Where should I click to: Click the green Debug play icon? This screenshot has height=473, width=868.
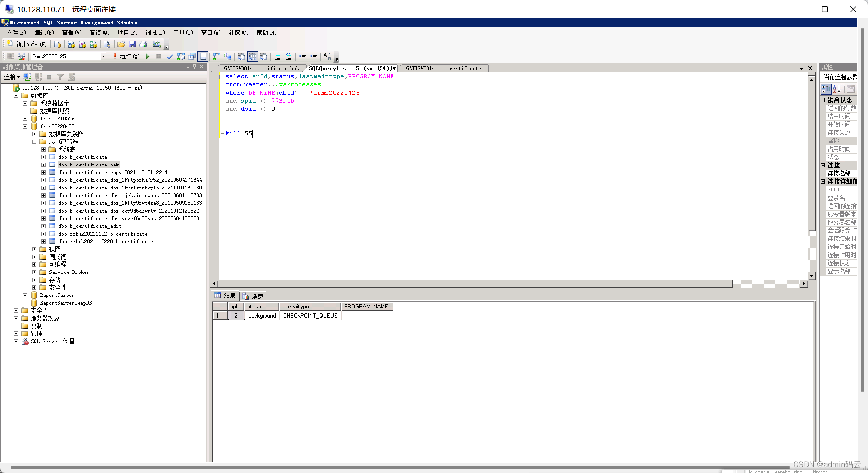[x=148, y=57]
